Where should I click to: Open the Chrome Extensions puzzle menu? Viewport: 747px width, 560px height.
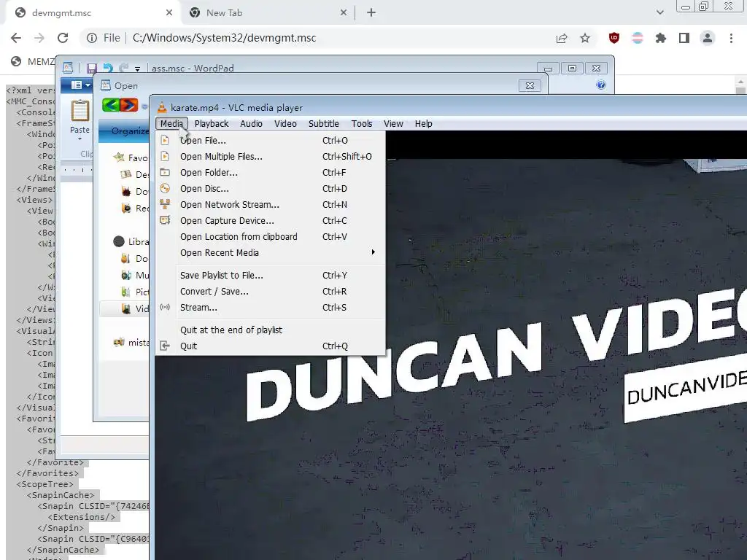661,38
